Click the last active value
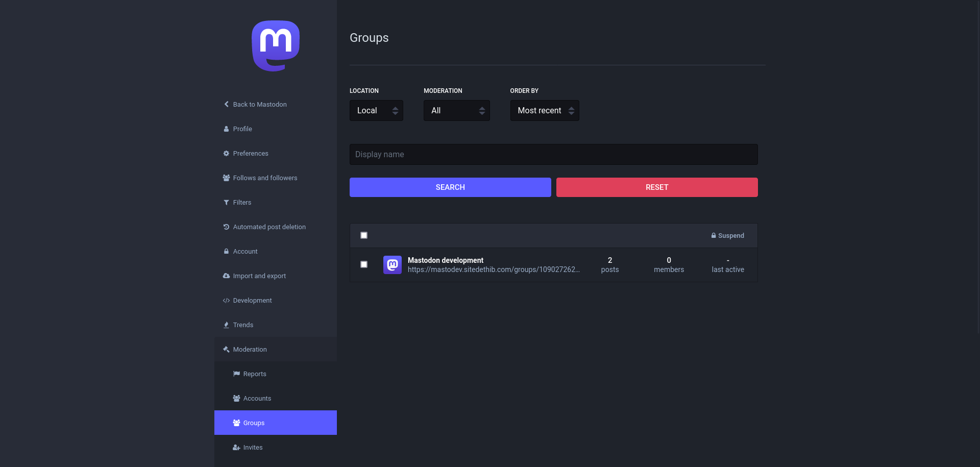 pos(728,265)
